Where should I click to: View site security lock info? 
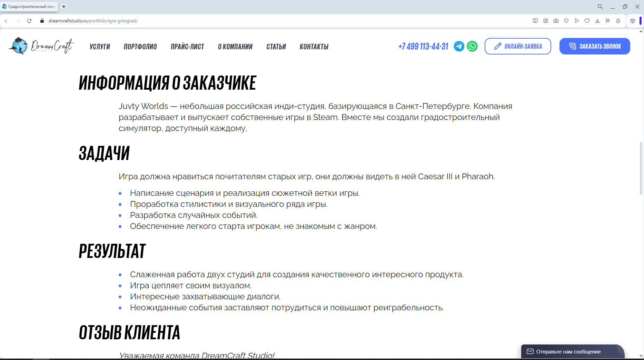pyautogui.click(x=42, y=21)
